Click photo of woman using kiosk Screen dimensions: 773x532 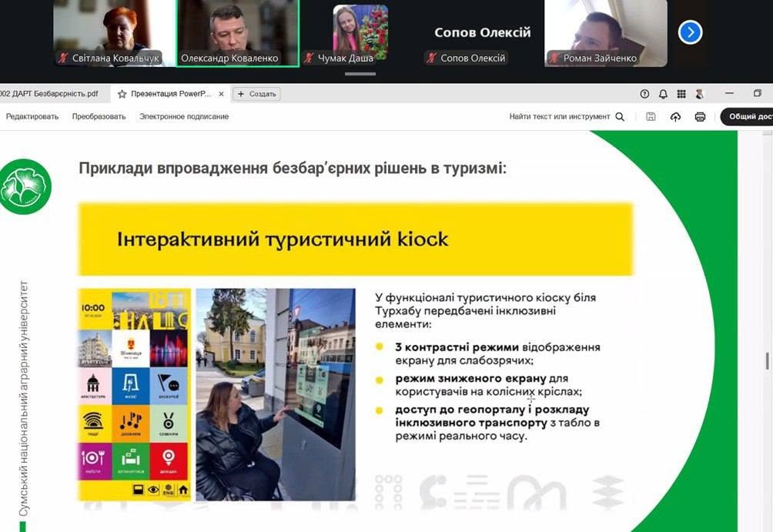pyautogui.click(x=276, y=394)
